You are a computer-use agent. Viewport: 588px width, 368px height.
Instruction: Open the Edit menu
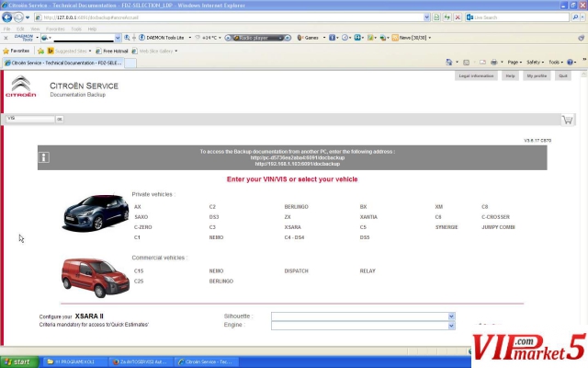click(x=20, y=29)
